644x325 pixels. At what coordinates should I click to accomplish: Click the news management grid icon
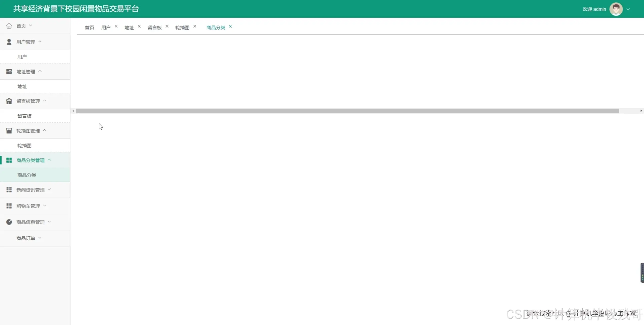pos(9,190)
